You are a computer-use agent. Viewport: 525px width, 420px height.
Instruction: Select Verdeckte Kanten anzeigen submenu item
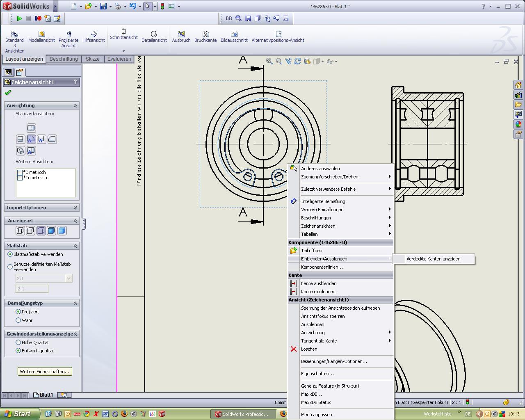tap(433, 259)
